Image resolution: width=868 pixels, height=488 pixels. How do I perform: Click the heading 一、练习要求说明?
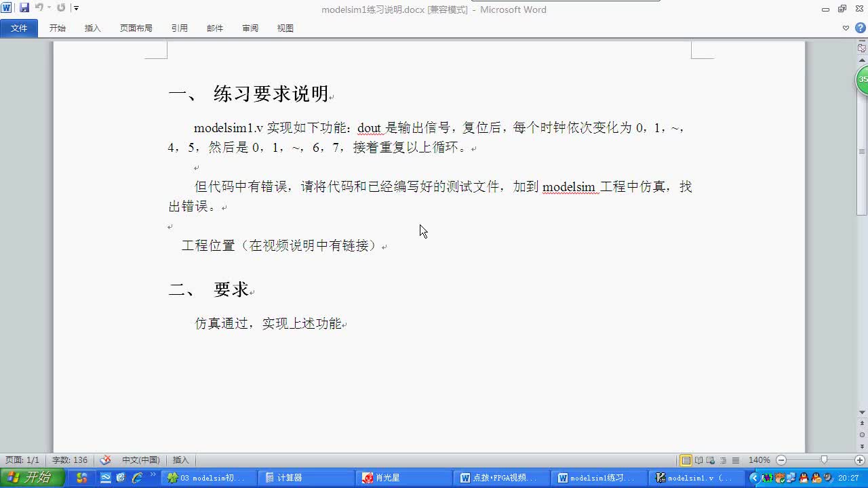coord(249,94)
